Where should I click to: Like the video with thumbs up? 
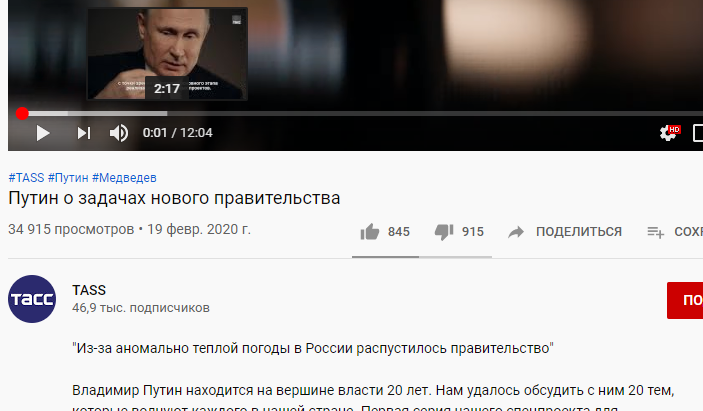point(370,232)
